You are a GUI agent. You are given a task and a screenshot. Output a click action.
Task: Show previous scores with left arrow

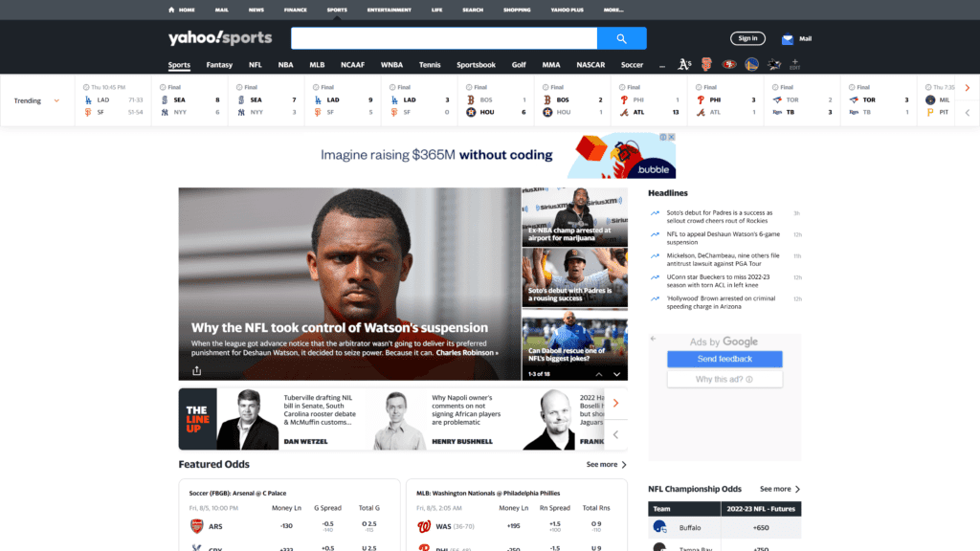(968, 113)
